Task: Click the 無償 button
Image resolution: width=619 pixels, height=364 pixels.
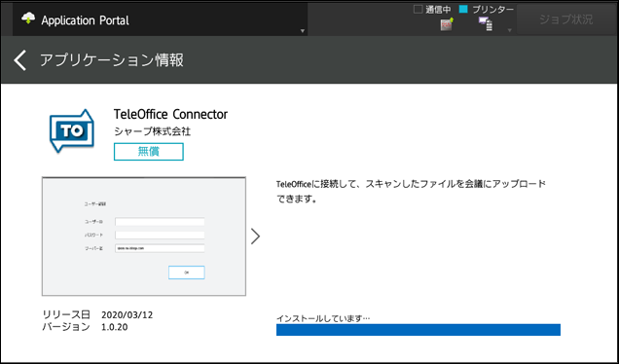Action: pos(149,152)
